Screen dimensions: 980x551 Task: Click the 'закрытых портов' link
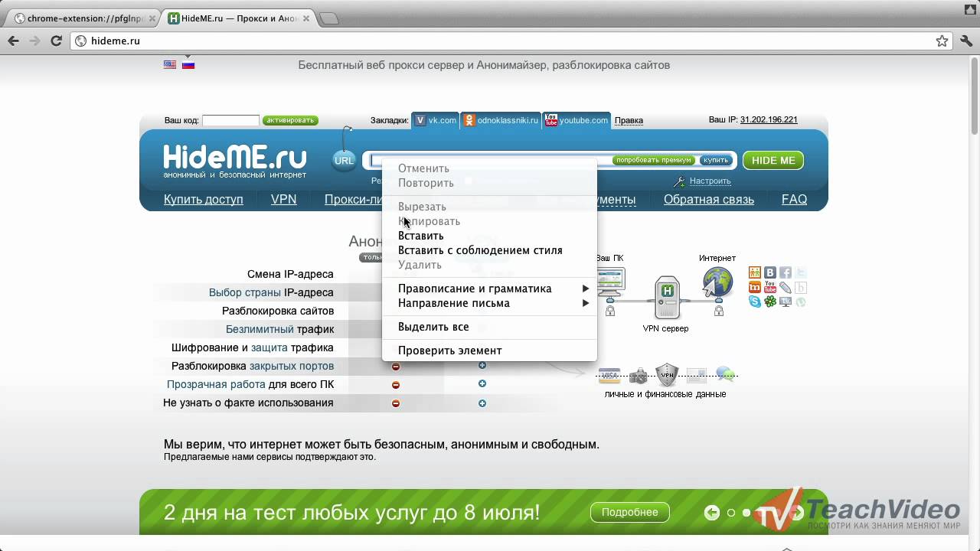[292, 366]
